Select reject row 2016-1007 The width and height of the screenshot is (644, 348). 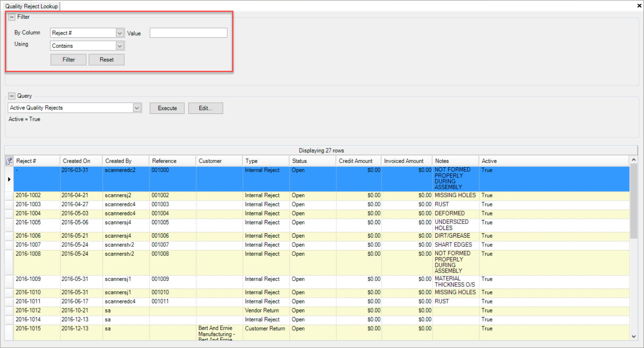321,246
